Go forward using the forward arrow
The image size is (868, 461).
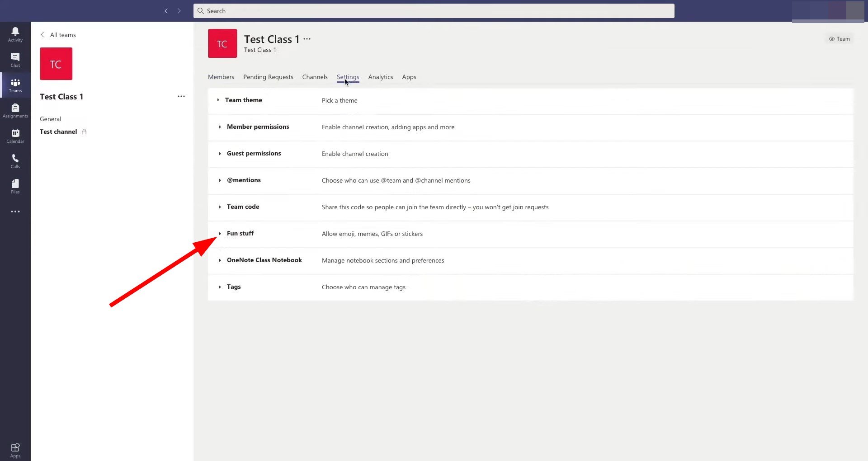point(179,11)
